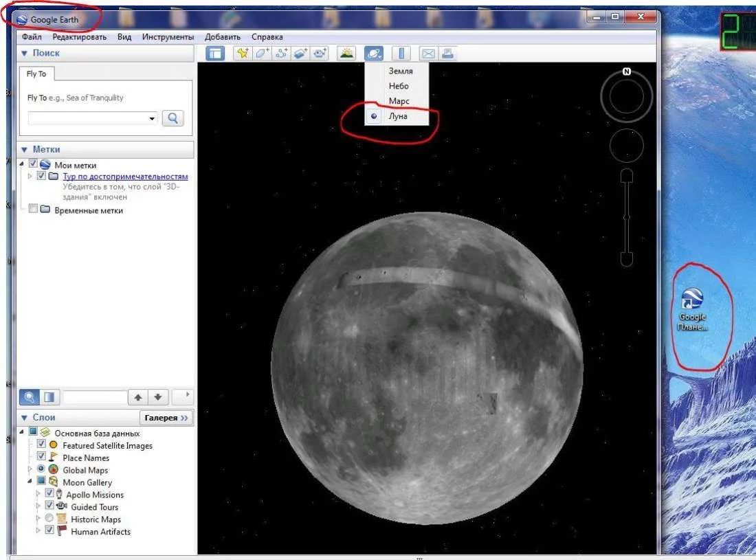Image resolution: width=756 pixels, height=560 pixels.
Task: Toggle the Place Names layer checkbox
Action: point(41,458)
